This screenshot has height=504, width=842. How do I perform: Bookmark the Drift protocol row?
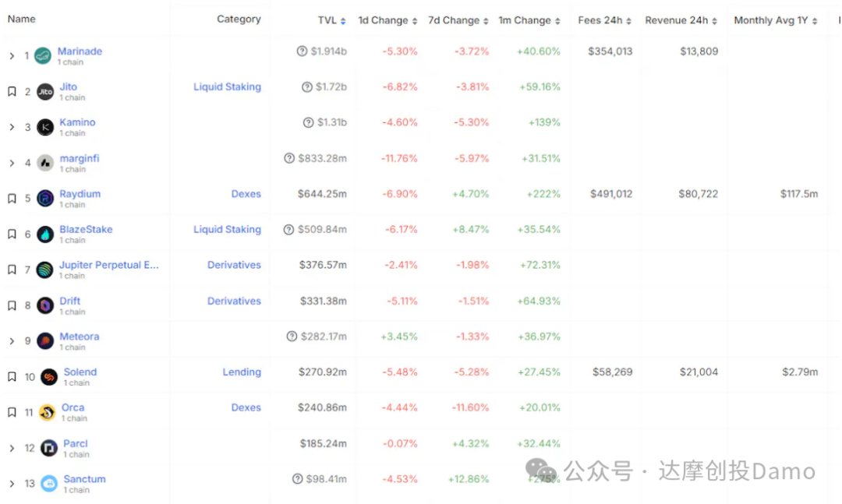[12, 305]
